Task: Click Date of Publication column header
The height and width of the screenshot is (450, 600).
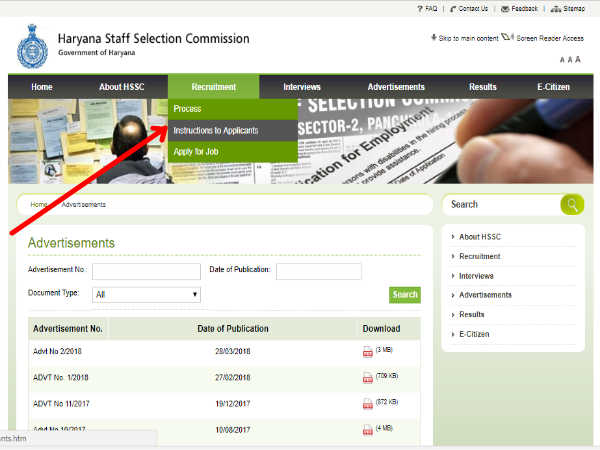Action: (233, 329)
